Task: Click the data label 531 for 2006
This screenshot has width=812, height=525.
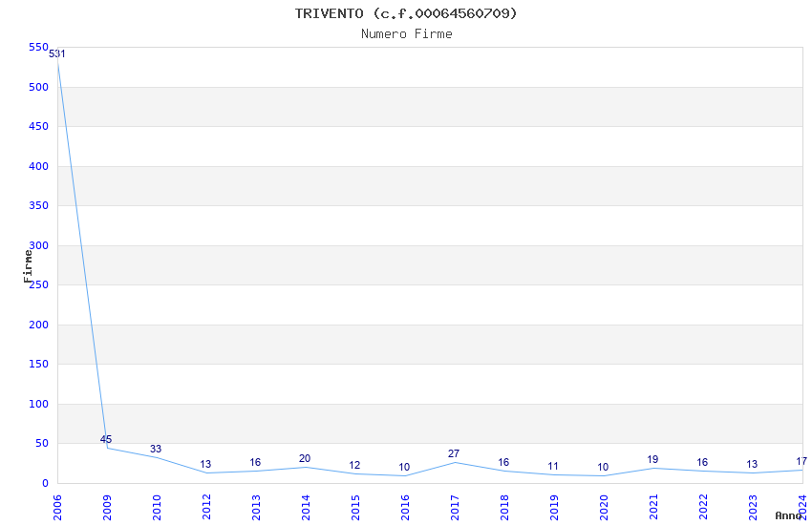Action: pos(57,53)
